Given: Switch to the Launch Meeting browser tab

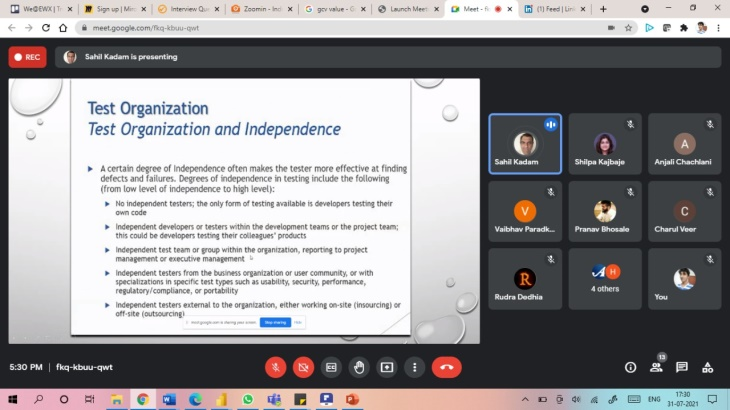Looking at the screenshot, I should [407, 9].
